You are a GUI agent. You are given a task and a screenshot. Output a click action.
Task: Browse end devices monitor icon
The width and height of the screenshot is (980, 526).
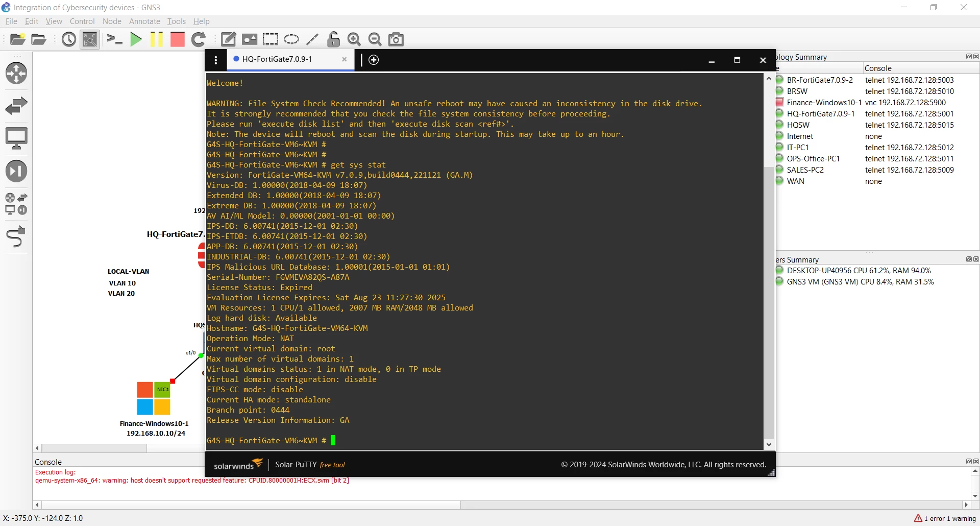coord(16,138)
